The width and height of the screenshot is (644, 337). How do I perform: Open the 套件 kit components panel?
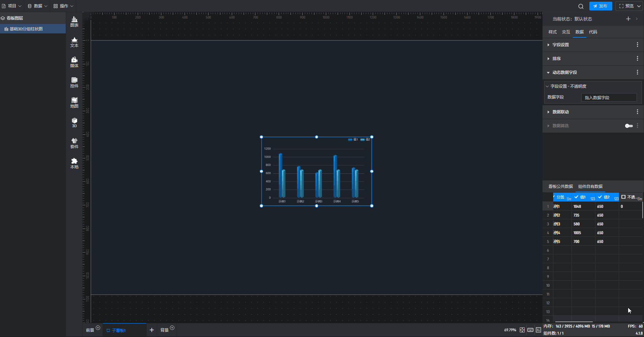pyautogui.click(x=74, y=143)
